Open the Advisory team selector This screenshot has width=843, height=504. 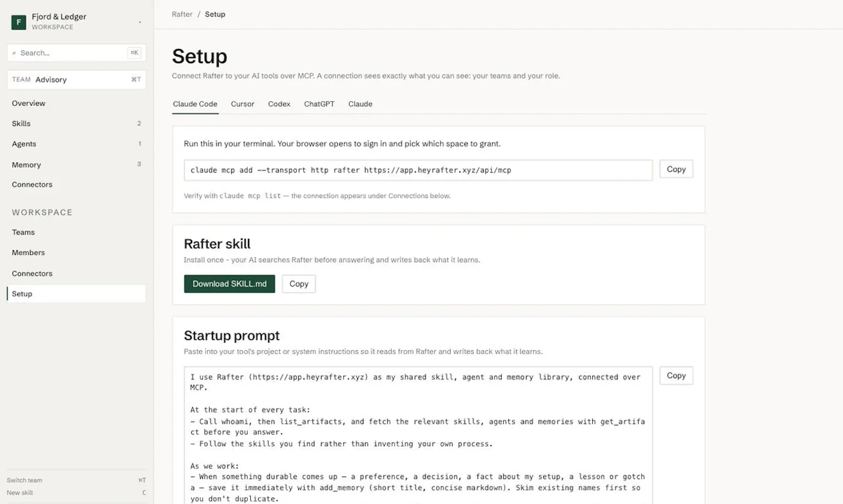click(x=76, y=80)
